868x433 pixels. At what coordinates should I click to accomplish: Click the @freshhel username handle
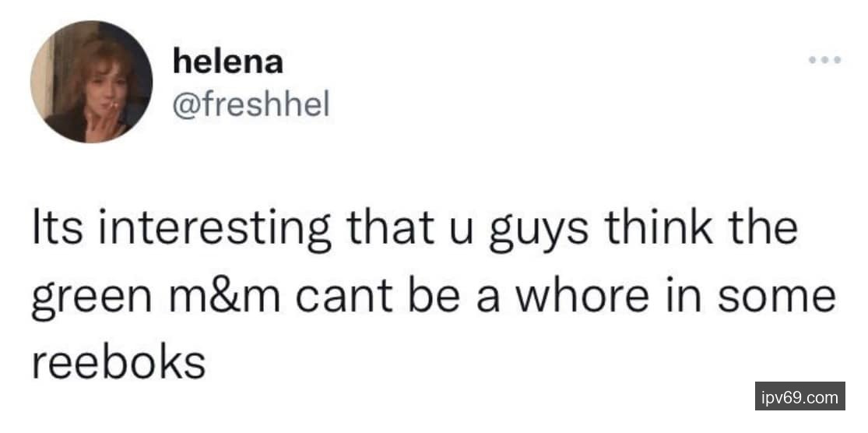coord(251,104)
